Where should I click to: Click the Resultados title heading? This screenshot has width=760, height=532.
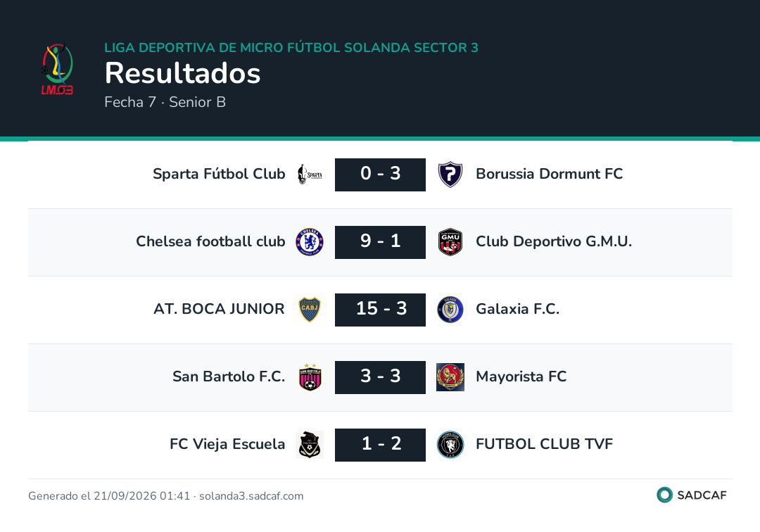point(182,73)
